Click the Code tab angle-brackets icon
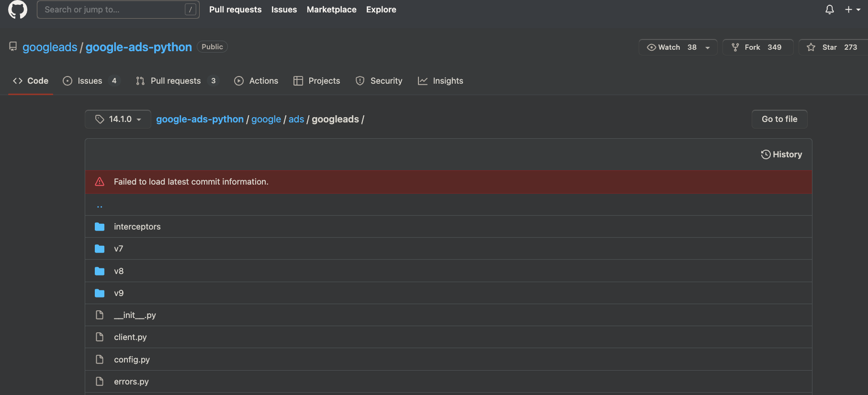 coord(18,81)
